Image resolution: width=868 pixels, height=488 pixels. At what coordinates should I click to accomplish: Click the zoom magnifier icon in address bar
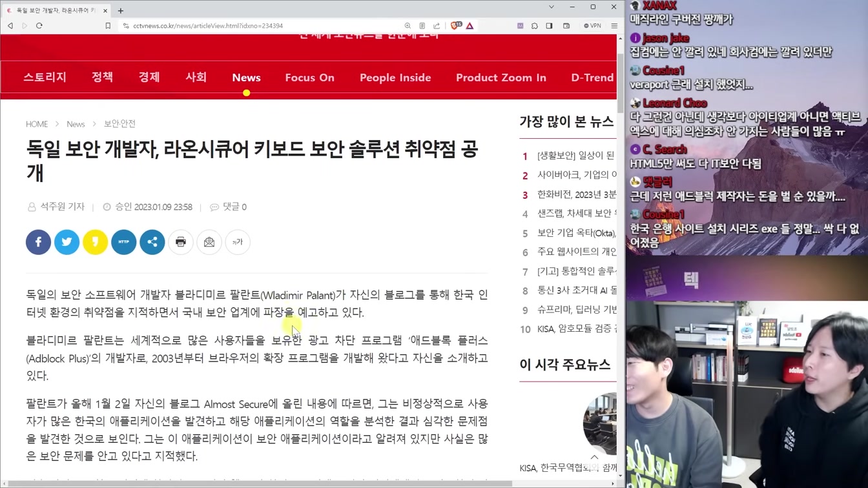tap(408, 26)
